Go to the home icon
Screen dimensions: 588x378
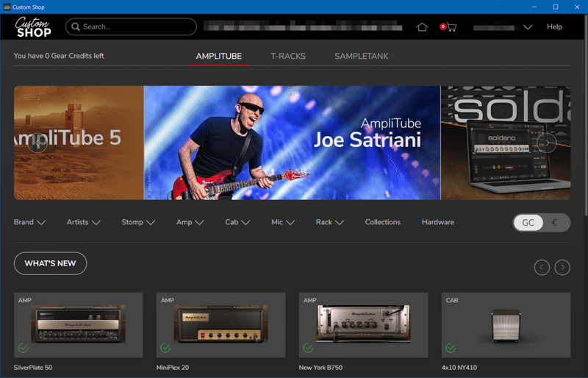(422, 26)
